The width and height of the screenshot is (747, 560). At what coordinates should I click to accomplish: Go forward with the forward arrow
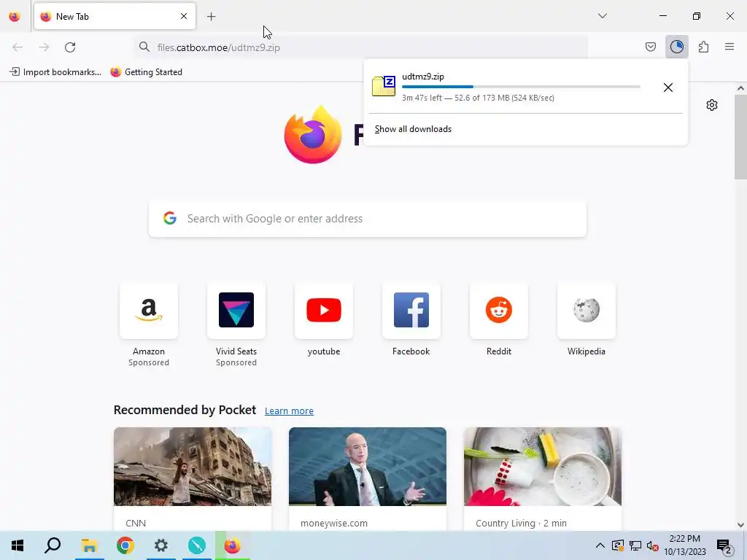pos(44,47)
